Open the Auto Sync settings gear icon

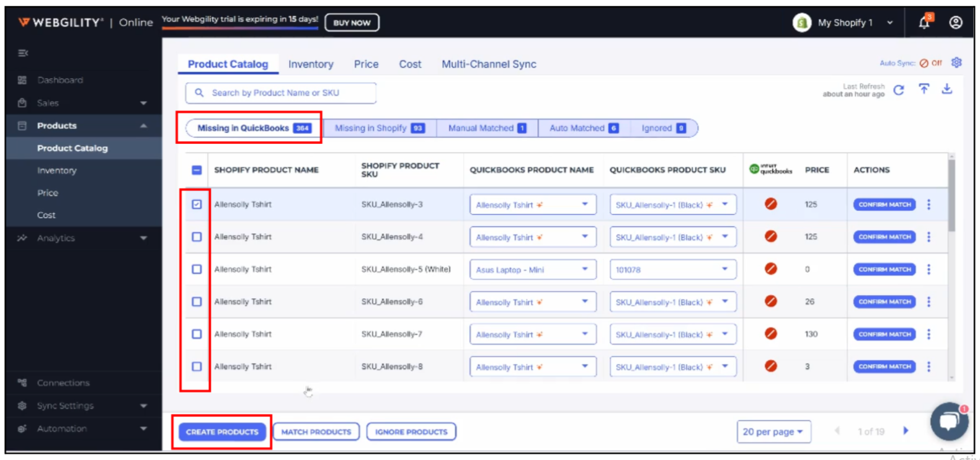956,63
